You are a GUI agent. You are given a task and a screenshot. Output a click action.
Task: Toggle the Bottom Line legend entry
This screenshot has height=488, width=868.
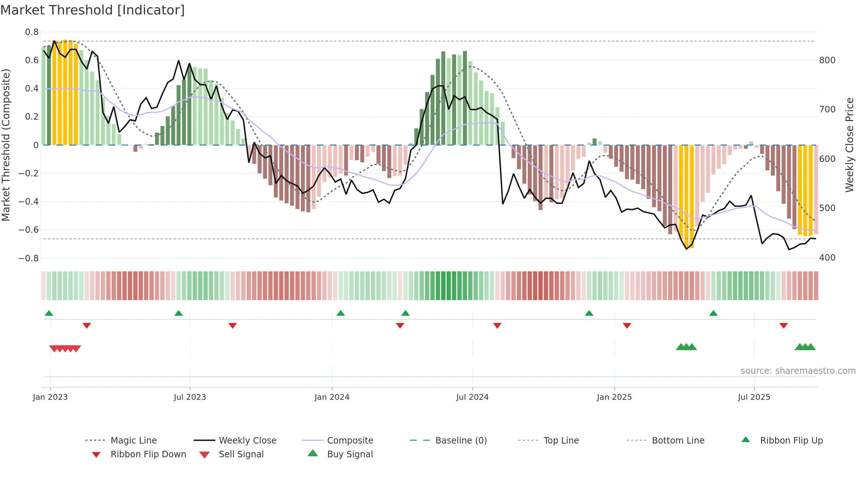(x=665, y=440)
